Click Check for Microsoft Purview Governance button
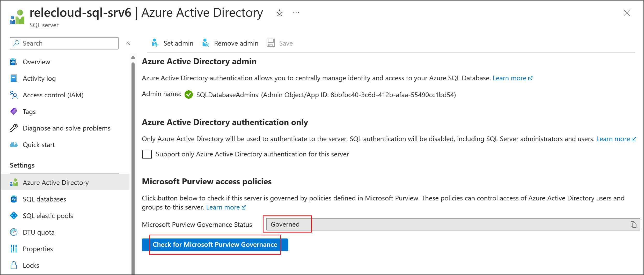644x275 pixels. coord(215,244)
